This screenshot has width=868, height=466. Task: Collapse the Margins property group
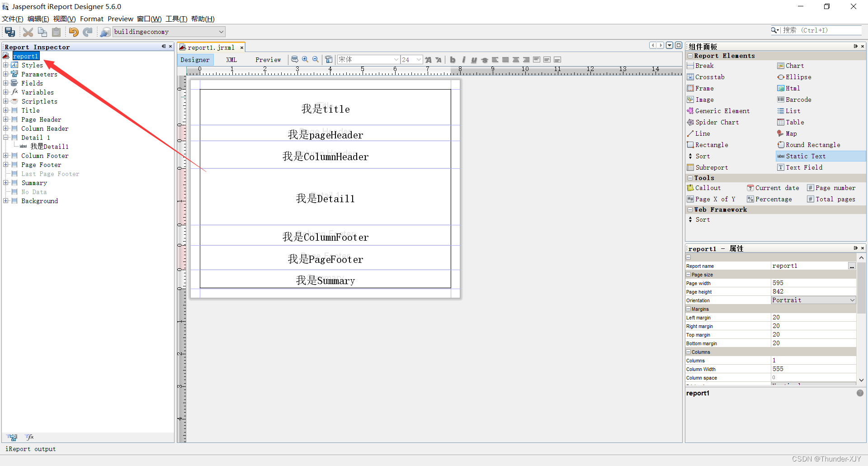(x=689, y=309)
